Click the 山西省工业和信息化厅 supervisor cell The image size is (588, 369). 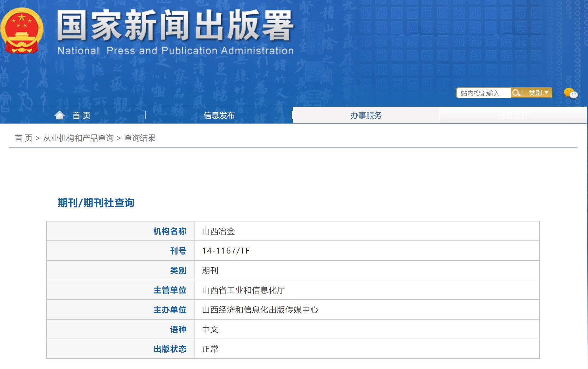tap(243, 290)
